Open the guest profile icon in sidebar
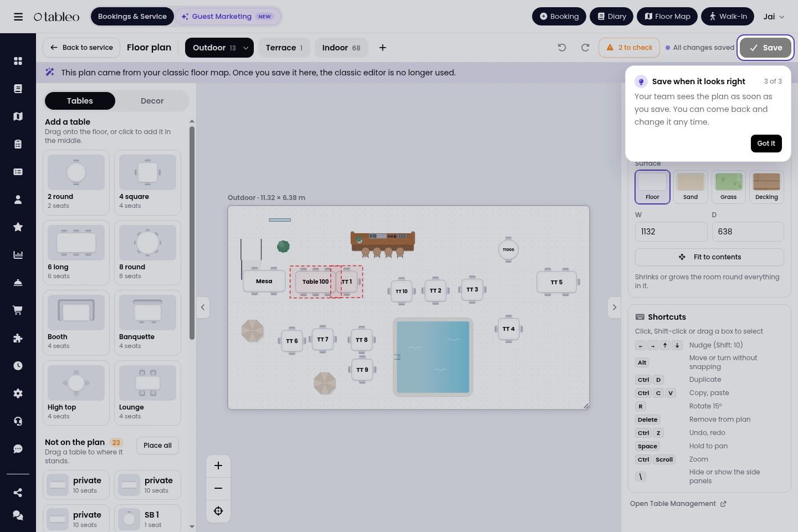Screen dimensions: 798x532 point(18,199)
